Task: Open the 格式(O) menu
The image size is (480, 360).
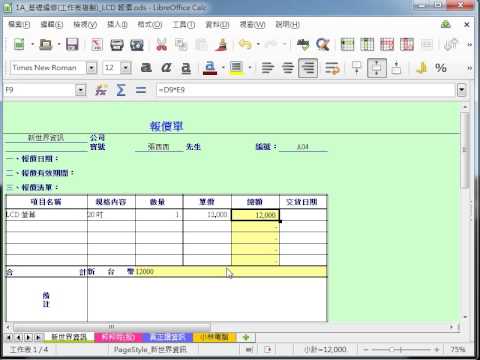Action: 150,25
